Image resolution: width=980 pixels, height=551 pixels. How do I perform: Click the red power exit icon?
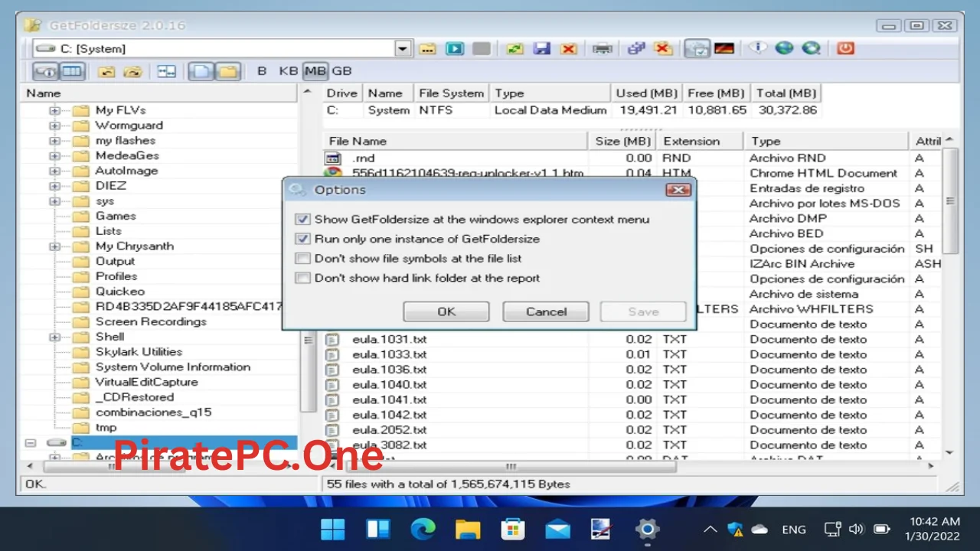(x=845, y=48)
